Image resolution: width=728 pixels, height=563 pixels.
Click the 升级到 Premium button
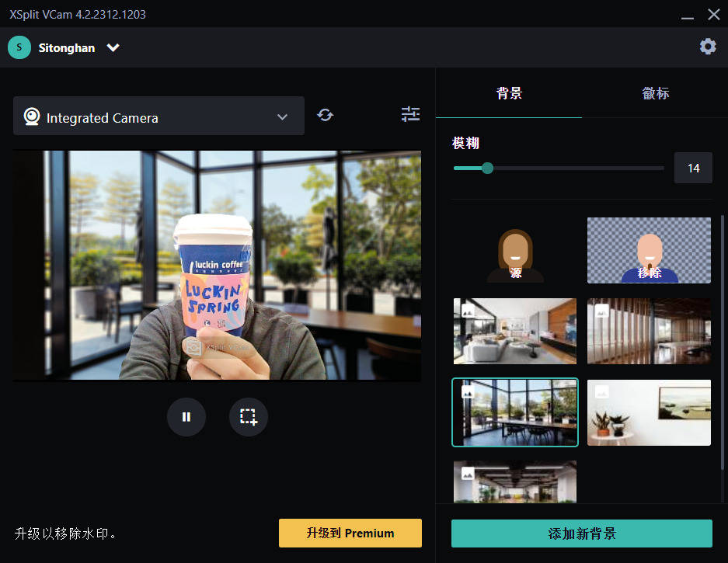[x=350, y=533]
